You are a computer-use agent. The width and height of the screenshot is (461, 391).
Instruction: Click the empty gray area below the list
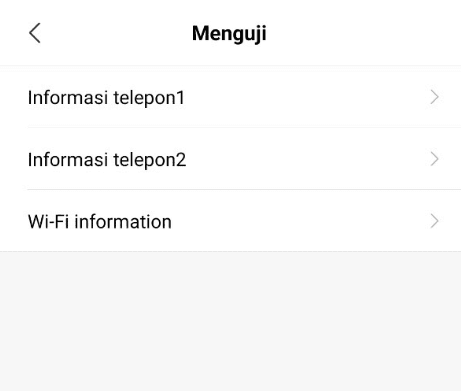230,321
